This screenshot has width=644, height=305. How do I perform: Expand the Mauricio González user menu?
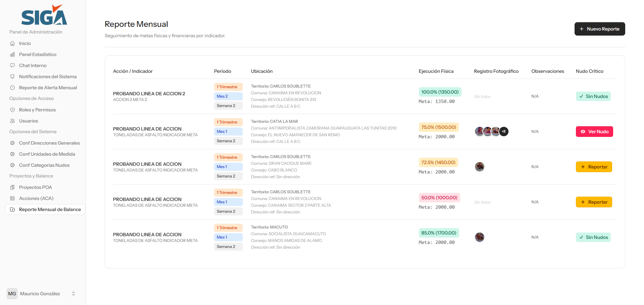[73, 294]
